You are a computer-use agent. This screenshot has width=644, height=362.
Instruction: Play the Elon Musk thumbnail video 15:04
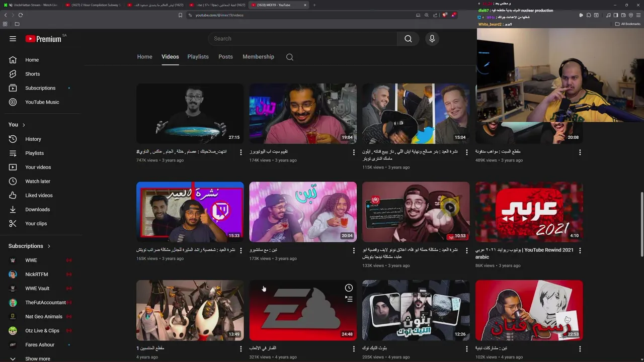point(416,114)
